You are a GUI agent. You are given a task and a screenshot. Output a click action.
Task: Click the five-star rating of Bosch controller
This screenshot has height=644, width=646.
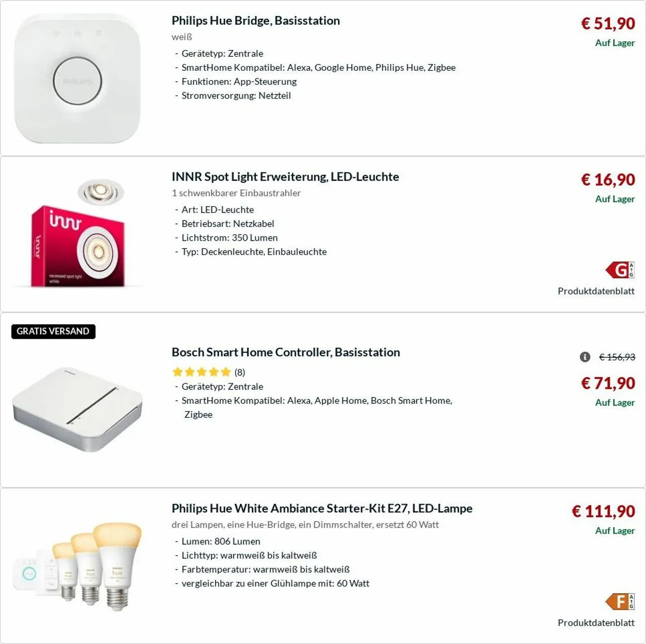pyautogui.click(x=201, y=372)
